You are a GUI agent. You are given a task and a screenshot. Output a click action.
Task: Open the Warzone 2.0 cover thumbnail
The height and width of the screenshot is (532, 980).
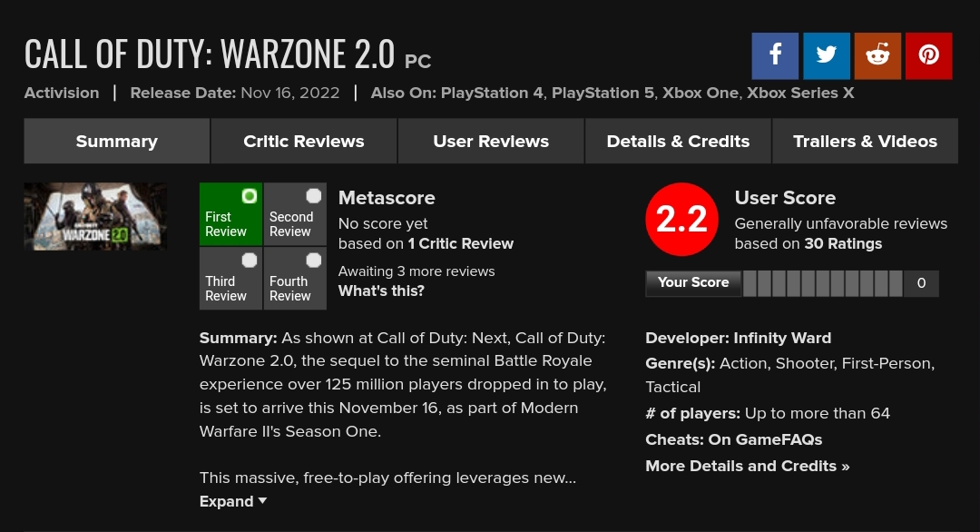point(95,216)
